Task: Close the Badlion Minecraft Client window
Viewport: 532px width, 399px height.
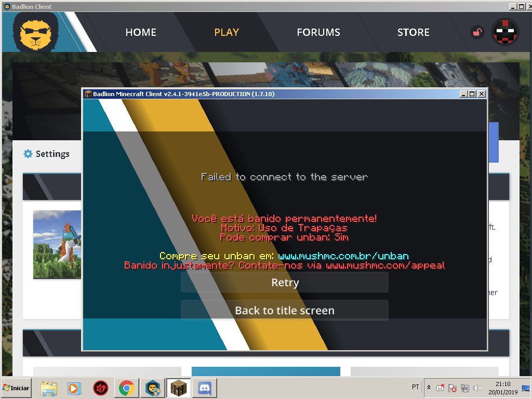Action: 482,94
